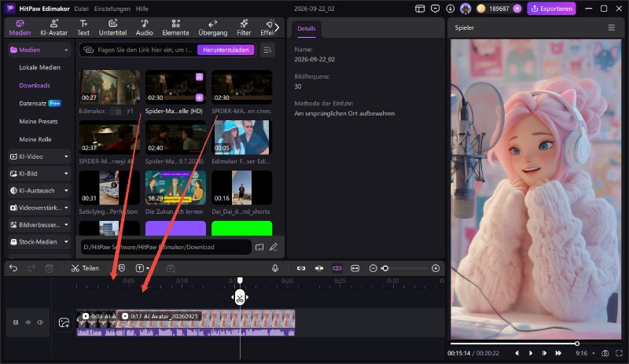The height and width of the screenshot is (364, 629).
Task: Open the Hilfe menu
Action: click(x=142, y=9)
